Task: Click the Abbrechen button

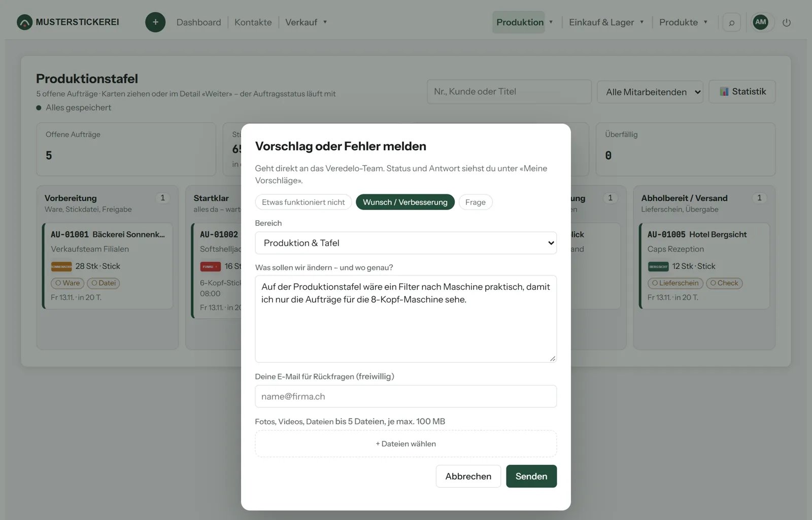Action: point(468,476)
